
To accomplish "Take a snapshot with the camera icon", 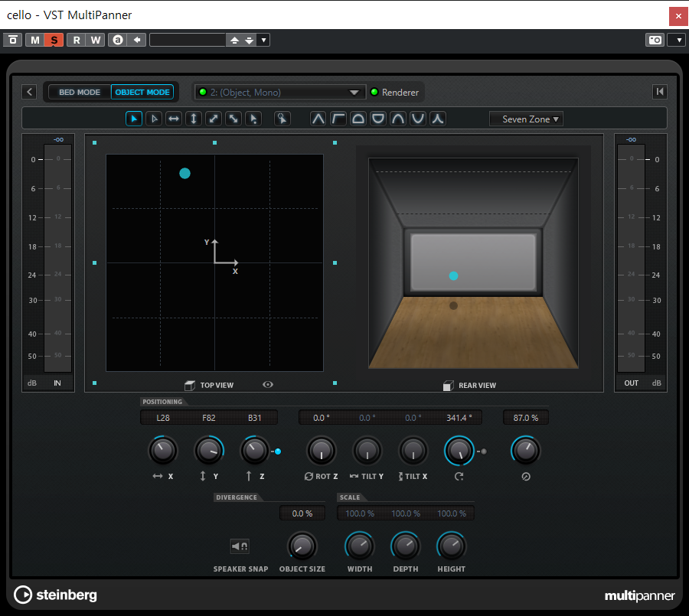I will point(655,40).
